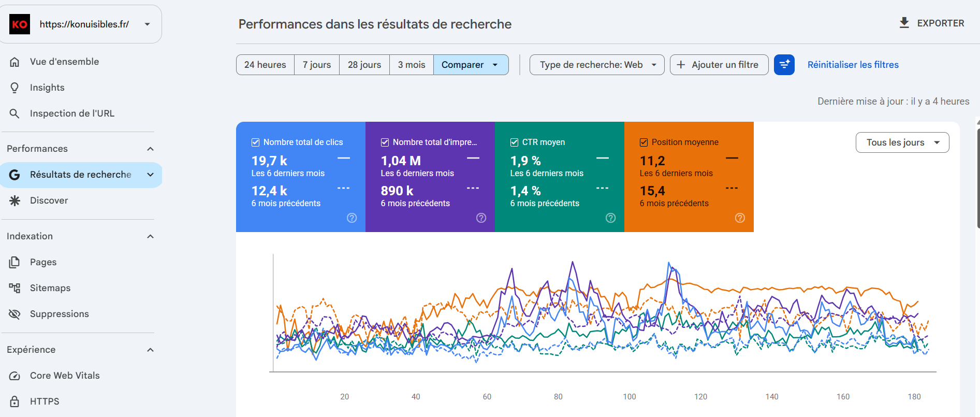
Task: Uncheck Nombre total de clics checkbox
Action: pyautogui.click(x=255, y=142)
